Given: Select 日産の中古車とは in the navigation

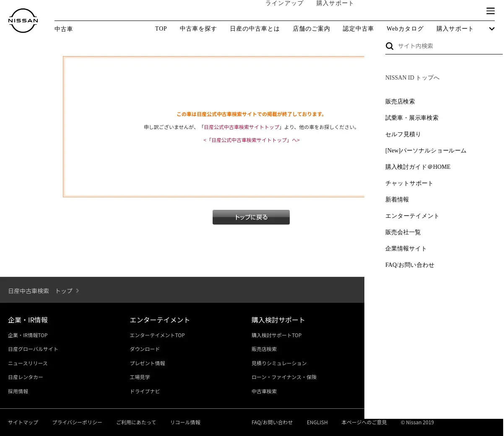Looking at the screenshot, I should (255, 29).
